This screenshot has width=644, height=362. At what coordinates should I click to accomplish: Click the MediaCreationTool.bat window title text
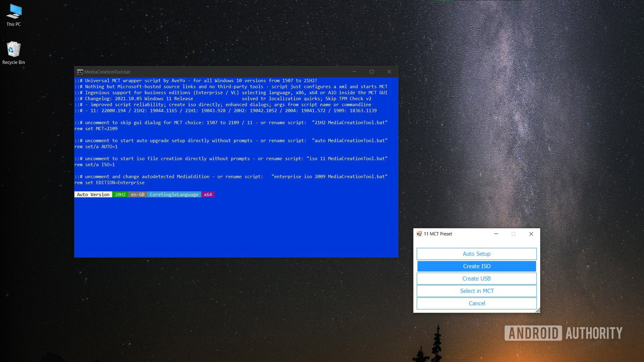[107, 72]
